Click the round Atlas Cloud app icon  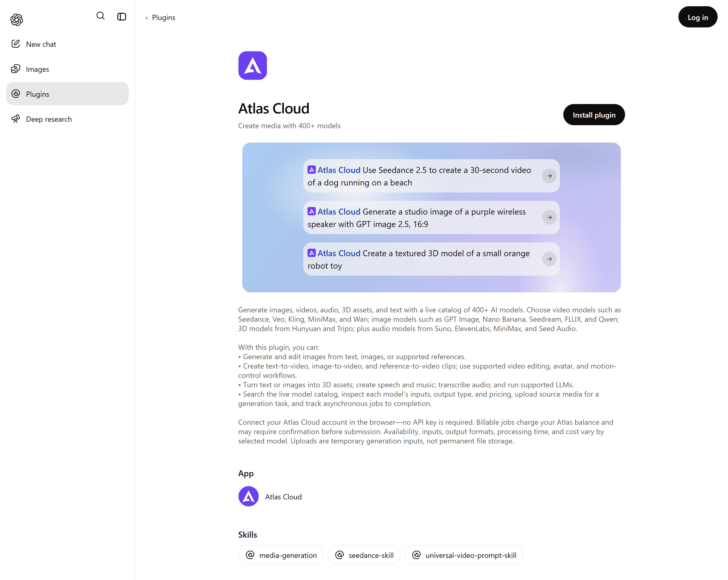tap(249, 496)
